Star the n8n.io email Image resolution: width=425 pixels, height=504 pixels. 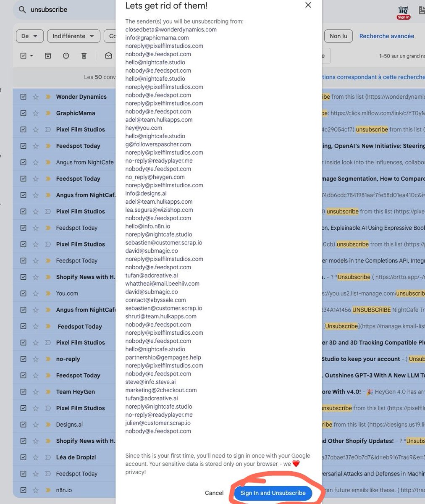click(36, 490)
